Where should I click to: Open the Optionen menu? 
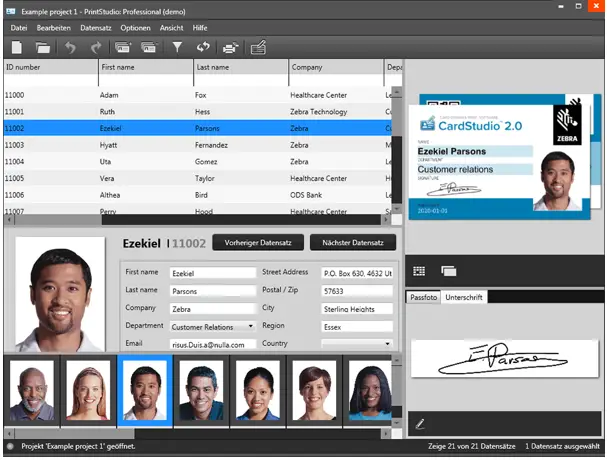click(x=135, y=28)
